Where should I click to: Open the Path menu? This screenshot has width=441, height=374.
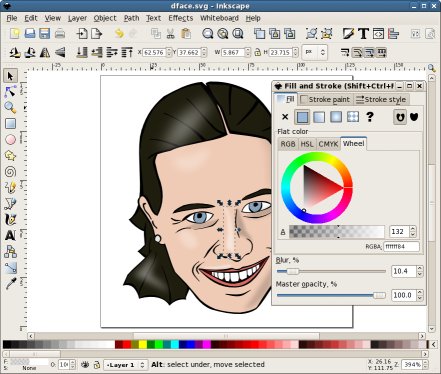tap(131, 18)
